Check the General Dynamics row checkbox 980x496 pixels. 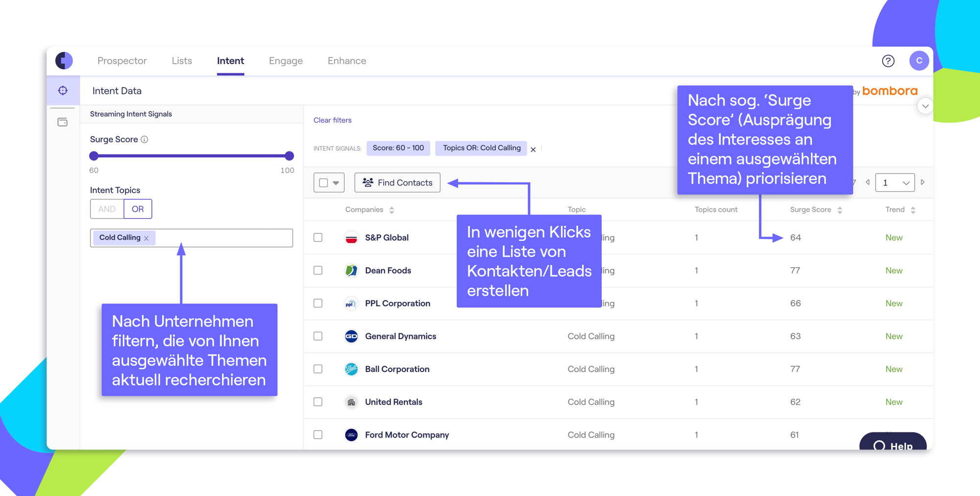point(318,336)
